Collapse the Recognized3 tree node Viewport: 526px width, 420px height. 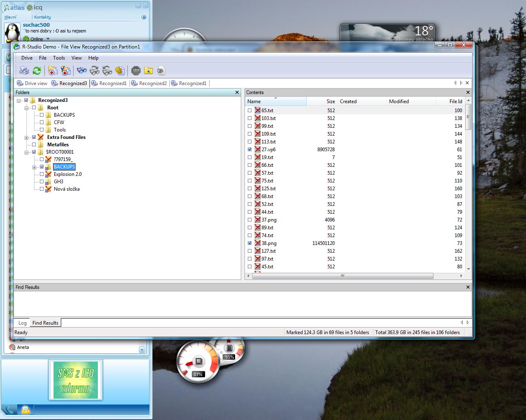point(18,101)
